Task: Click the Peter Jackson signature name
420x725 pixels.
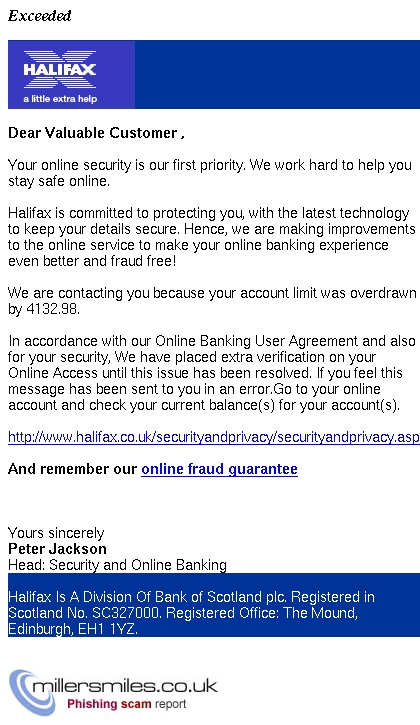Action: tap(57, 549)
